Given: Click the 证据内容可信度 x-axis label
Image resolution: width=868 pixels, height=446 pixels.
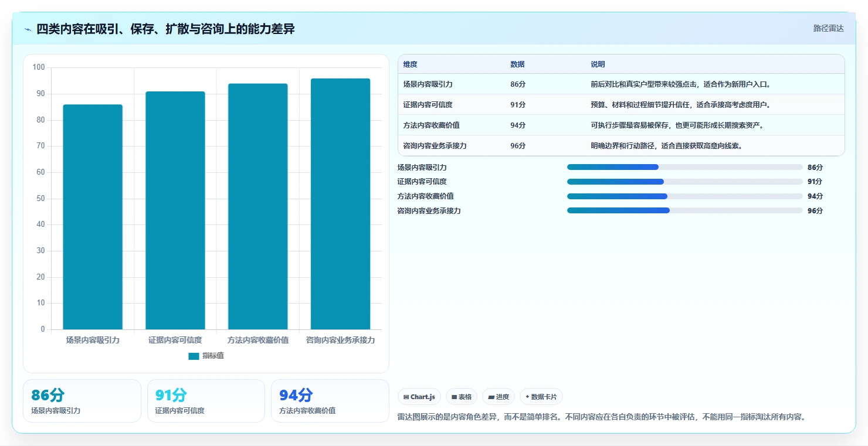Looking at the screenshot, I should pos(175,340).
